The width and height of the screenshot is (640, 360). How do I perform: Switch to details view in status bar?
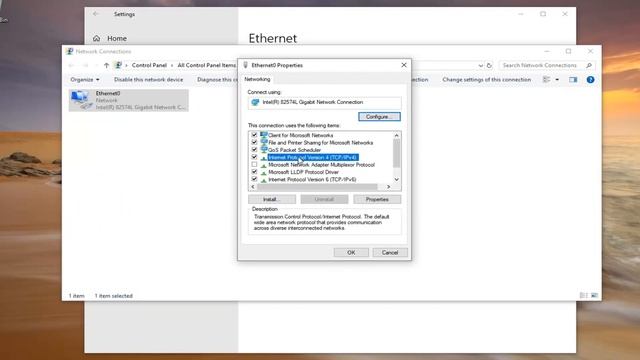583,296
